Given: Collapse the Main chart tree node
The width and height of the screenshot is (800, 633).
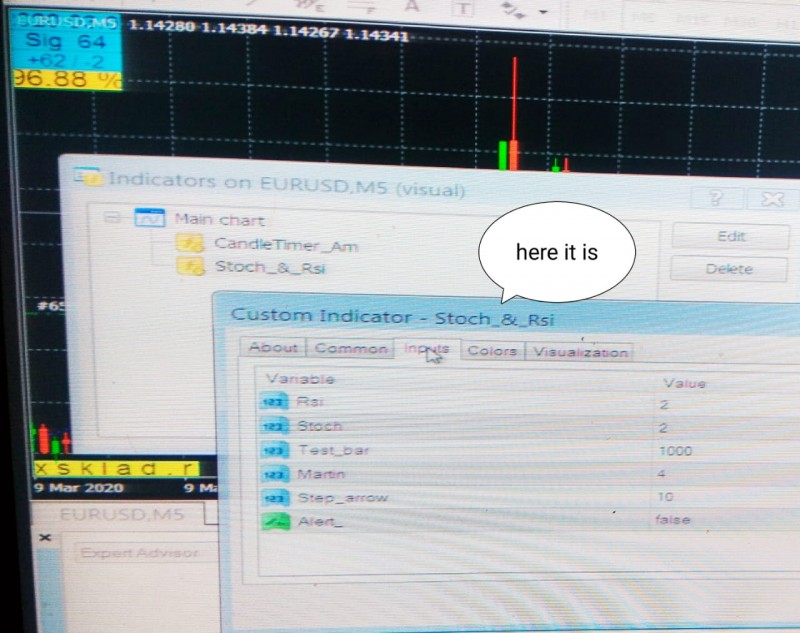Looking at the screenshot, I should click(111, 218).
